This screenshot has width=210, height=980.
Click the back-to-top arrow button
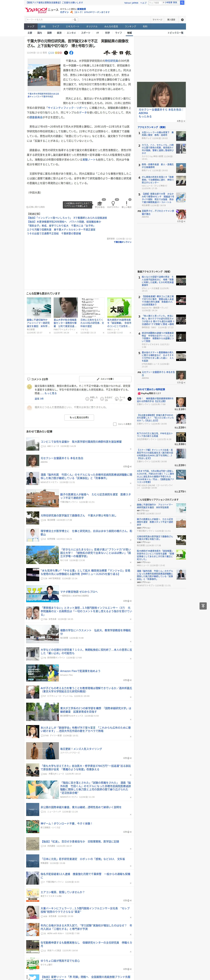203,606
